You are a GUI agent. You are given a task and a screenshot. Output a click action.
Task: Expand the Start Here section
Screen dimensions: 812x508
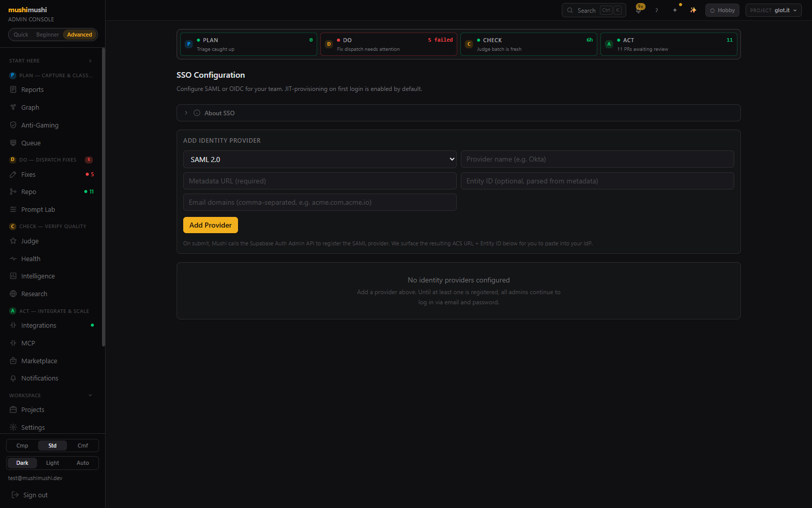(x=51, y=60)
